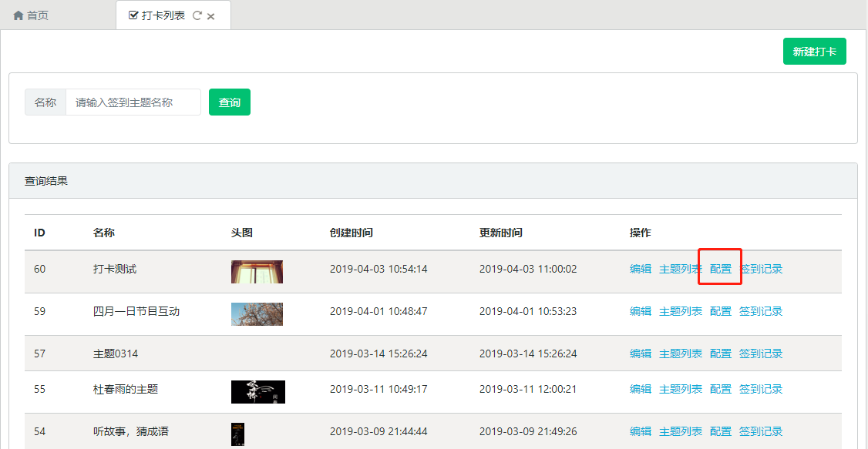Focus the 签到主题名称 search input field
The width and height of the screenshot is (868, 449).
[x=133, y=102]
